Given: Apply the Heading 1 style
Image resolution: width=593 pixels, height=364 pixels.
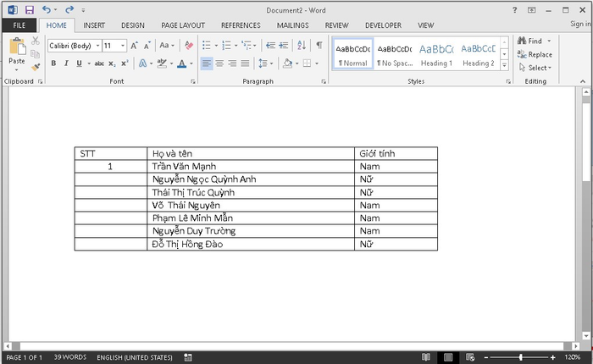Looking at the screenshot, I should coord(436,55).
